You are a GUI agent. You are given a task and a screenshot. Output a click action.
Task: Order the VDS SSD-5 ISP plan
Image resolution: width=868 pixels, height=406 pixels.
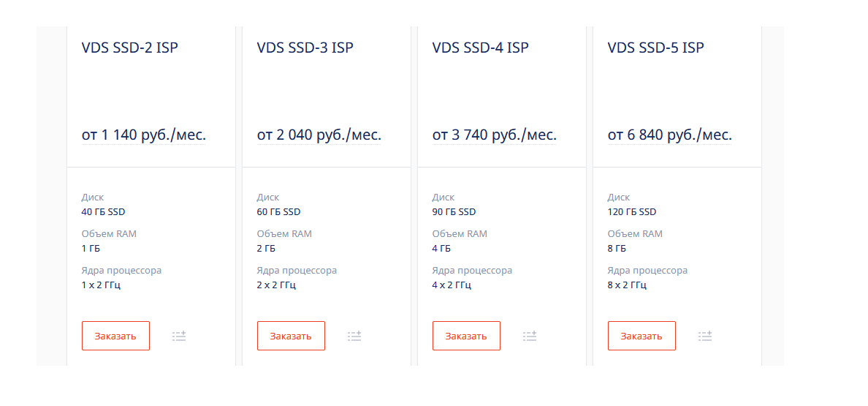(x=642, y=336)
